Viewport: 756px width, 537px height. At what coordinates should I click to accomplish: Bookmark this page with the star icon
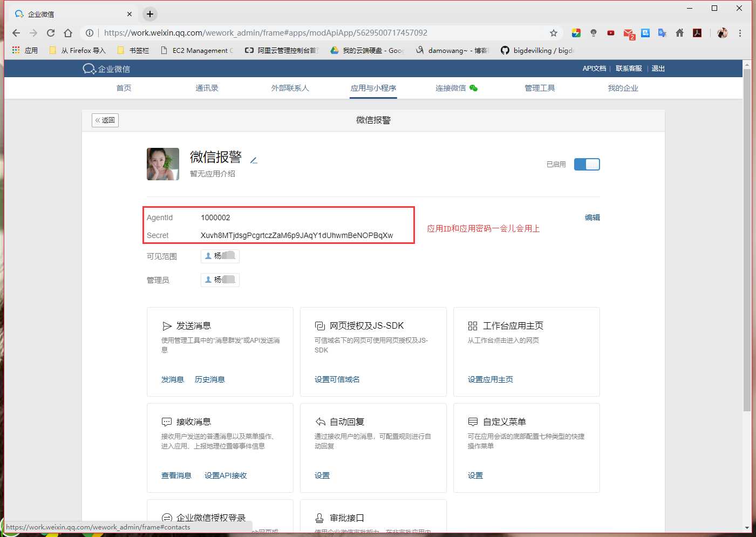click(554, 33)
